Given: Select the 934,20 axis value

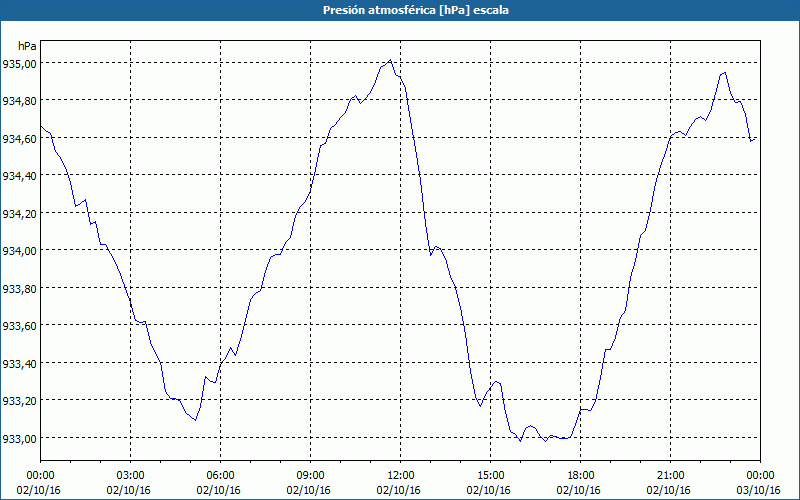Looking at the screenshot, I should pyautogui.click(x=19, y=213).
